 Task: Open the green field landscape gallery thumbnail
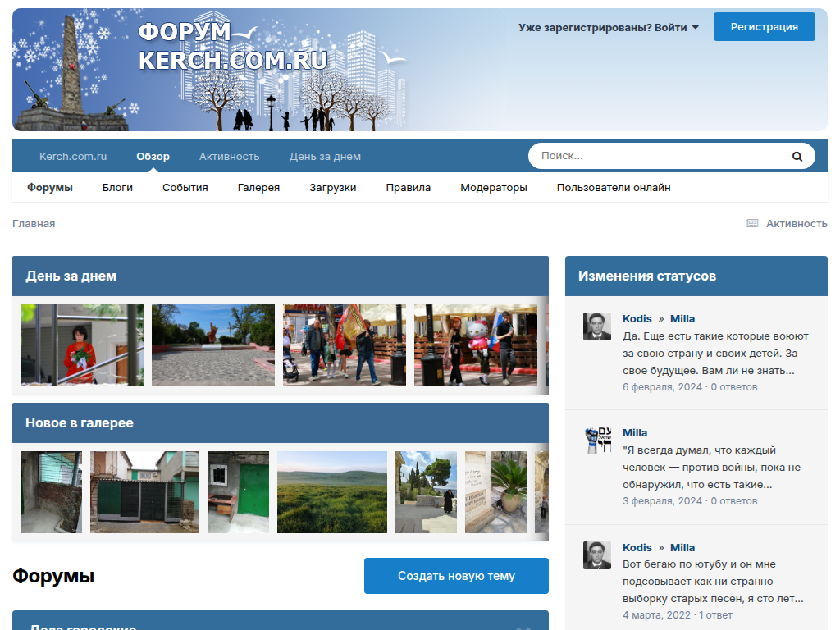[x=331, y=492]
